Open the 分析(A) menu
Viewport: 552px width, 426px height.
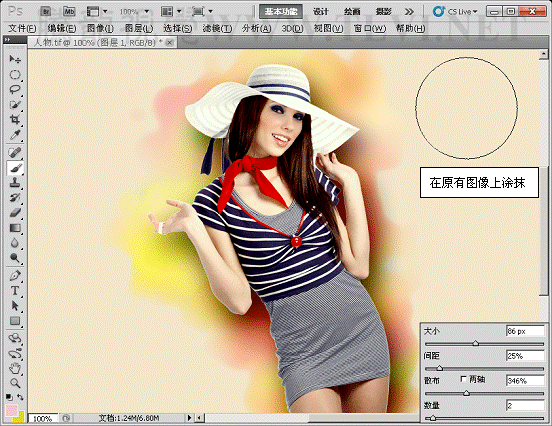pos(256,28)
